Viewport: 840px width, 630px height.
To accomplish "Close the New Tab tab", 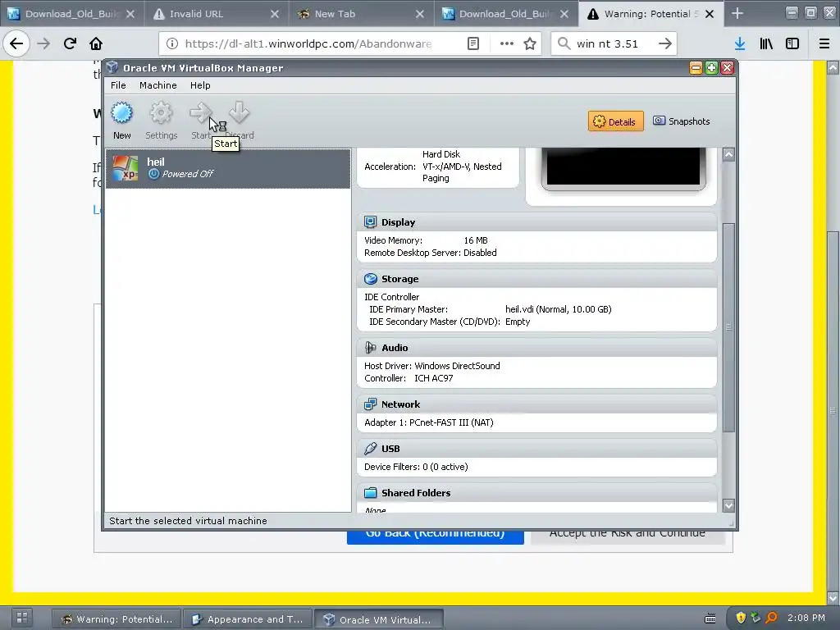I will 420,14.
